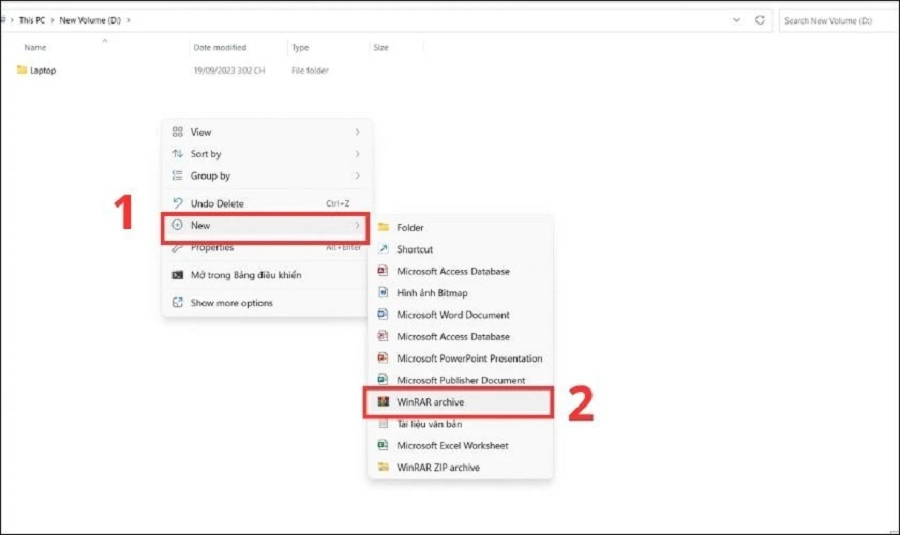The image size is (900, 535).
Task: Refresh the folder view
Action: tap(760, 20)
